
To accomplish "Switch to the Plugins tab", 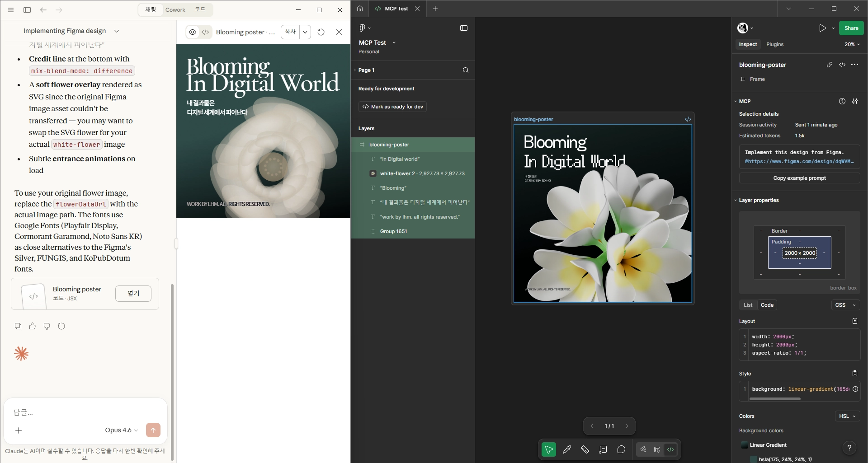I will (x=774, y=44).
